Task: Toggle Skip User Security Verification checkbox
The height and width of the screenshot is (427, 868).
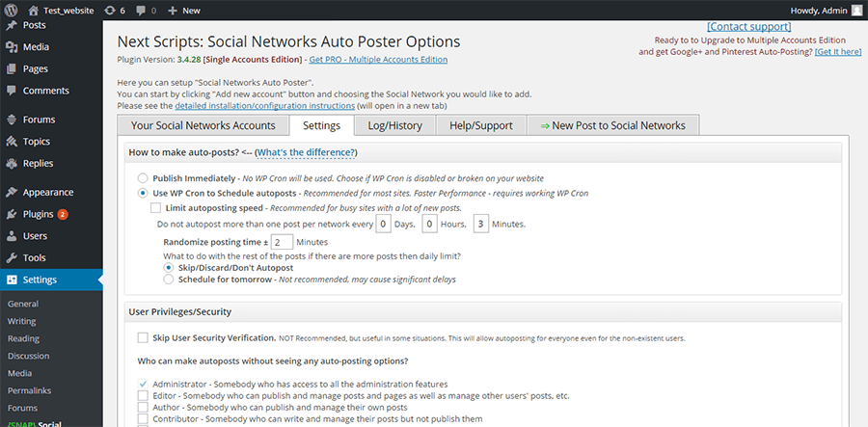Action: click(143, 337)
